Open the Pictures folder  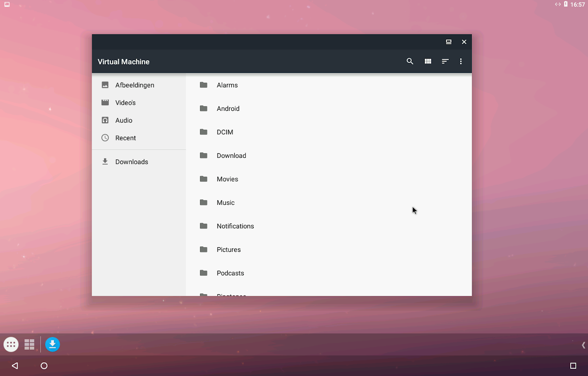pyautogui.click(x=229, y=250)
